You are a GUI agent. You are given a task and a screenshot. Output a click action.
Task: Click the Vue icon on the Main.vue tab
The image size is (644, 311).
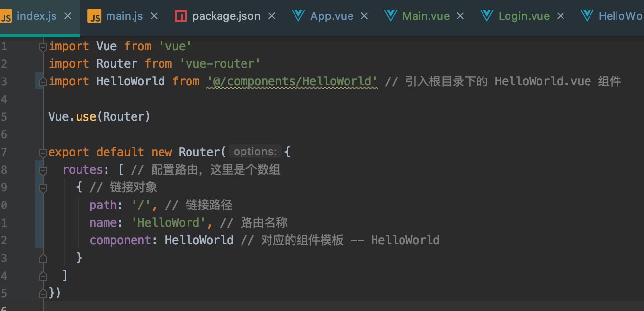(390, 15)
